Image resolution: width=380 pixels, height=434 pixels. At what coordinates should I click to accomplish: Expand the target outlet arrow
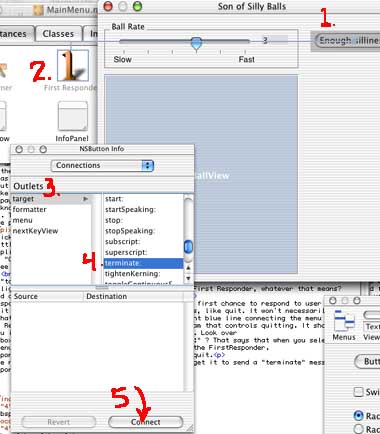pos(85,199)
